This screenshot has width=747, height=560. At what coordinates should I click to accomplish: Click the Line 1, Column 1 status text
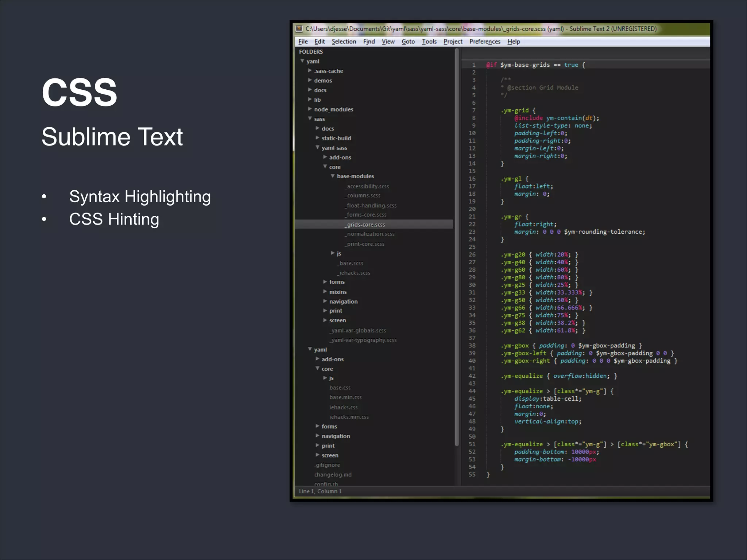pyautogui.click(x=320, y=491)
